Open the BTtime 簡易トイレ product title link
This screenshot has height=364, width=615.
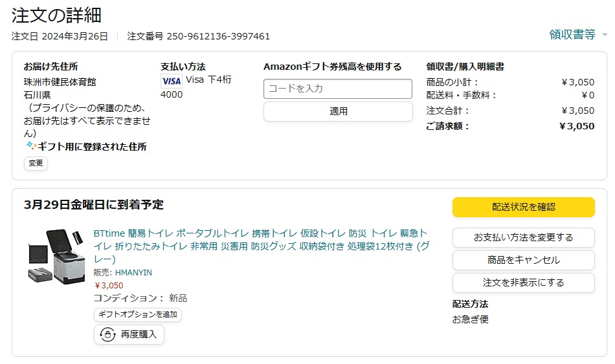262,246
